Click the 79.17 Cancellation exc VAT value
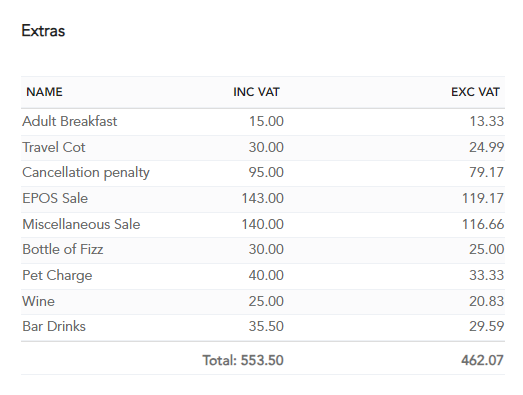This screenshot has height=395, width=523. point(486,173)
